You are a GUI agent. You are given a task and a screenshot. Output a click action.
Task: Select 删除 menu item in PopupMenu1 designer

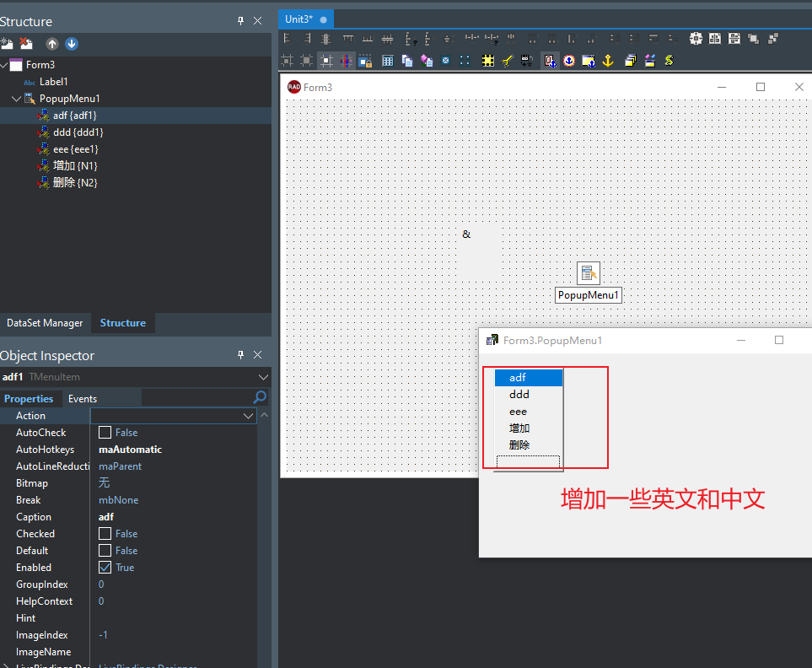pos(528,444)
